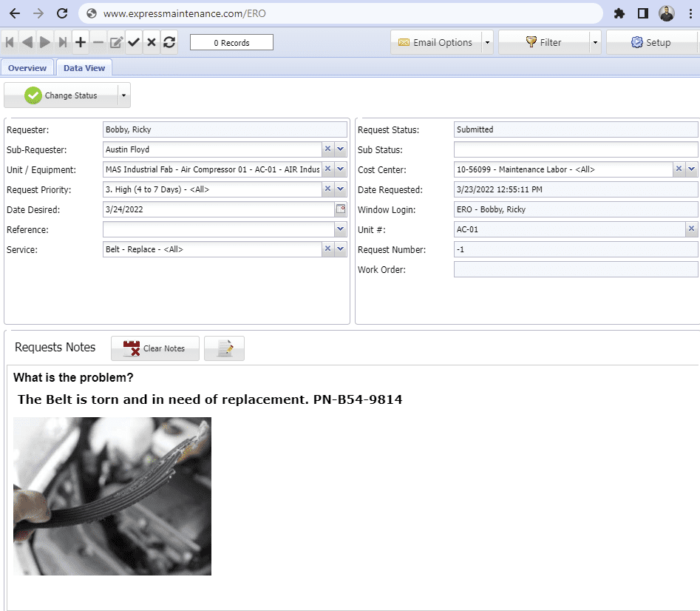Viewport: 700px width, 611px height.
Task: Open the browser profile avatar
Action: point(667,13)
